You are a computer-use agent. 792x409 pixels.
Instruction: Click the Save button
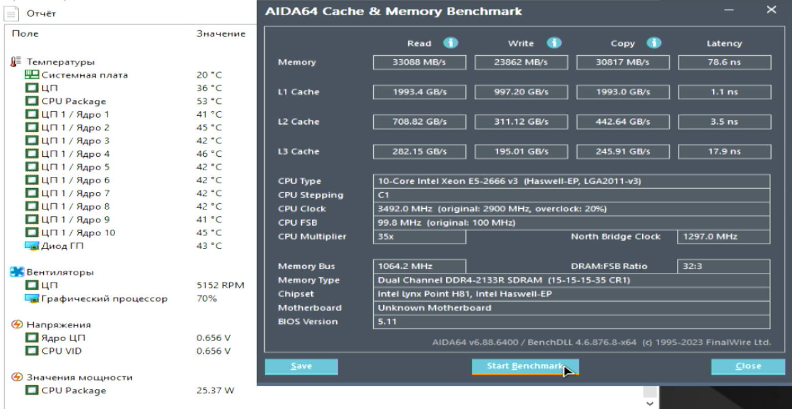(x=301, y=367)
